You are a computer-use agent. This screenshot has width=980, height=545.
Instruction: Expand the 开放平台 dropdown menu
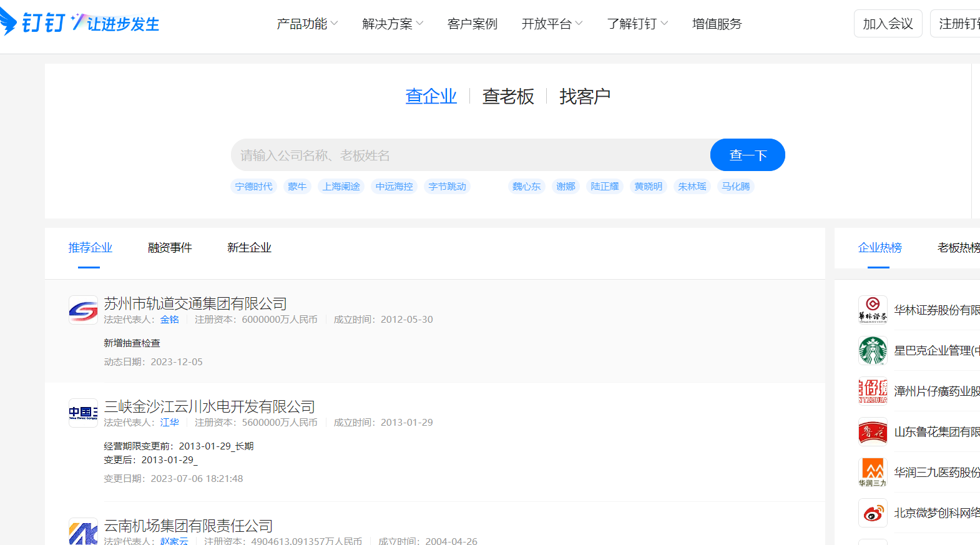pyautogui.click(x=552, y=24)
